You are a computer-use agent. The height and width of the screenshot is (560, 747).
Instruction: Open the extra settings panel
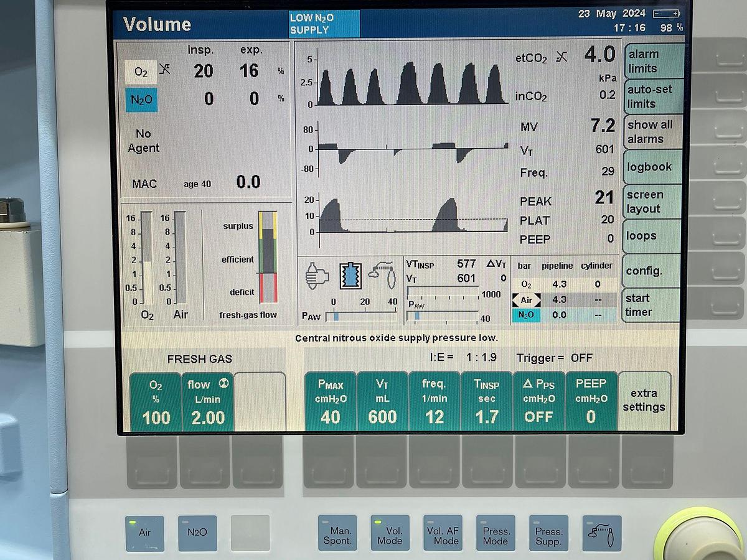[644, 399]
